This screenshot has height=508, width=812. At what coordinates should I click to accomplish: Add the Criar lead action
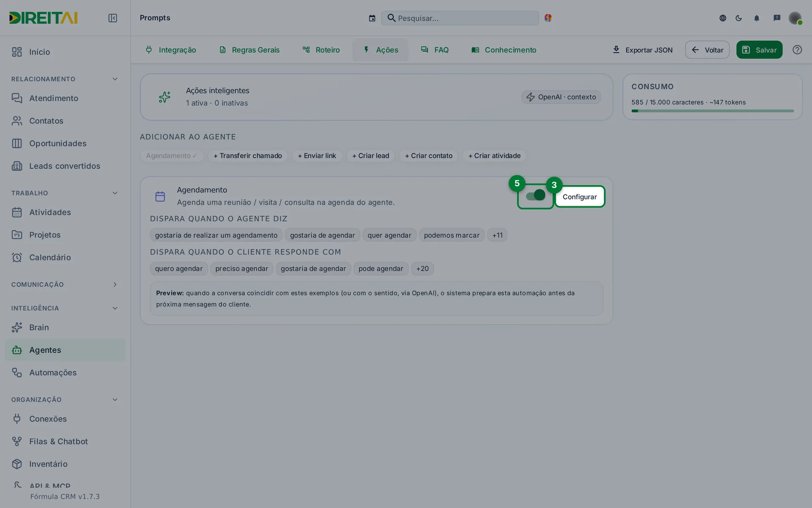(370, 156)
